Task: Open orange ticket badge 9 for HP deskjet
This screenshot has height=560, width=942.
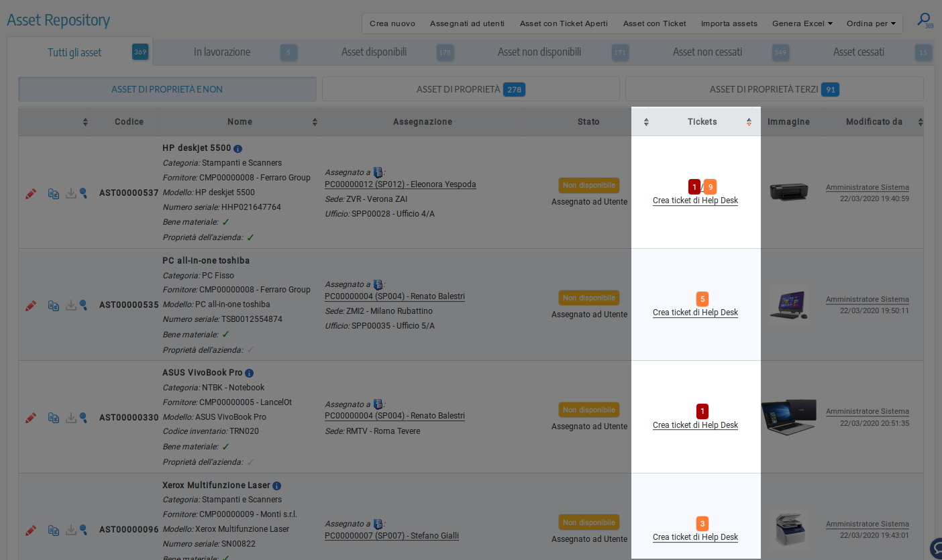Action: pyautogui.click(x=710, y=186)
